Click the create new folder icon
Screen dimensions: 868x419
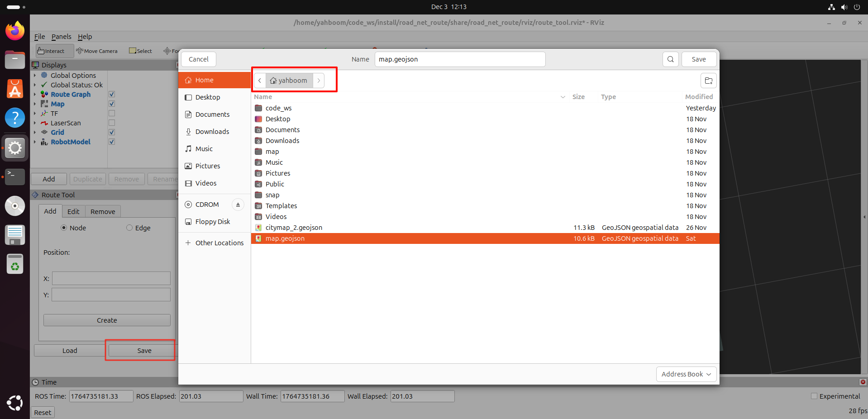pos(708,81)
